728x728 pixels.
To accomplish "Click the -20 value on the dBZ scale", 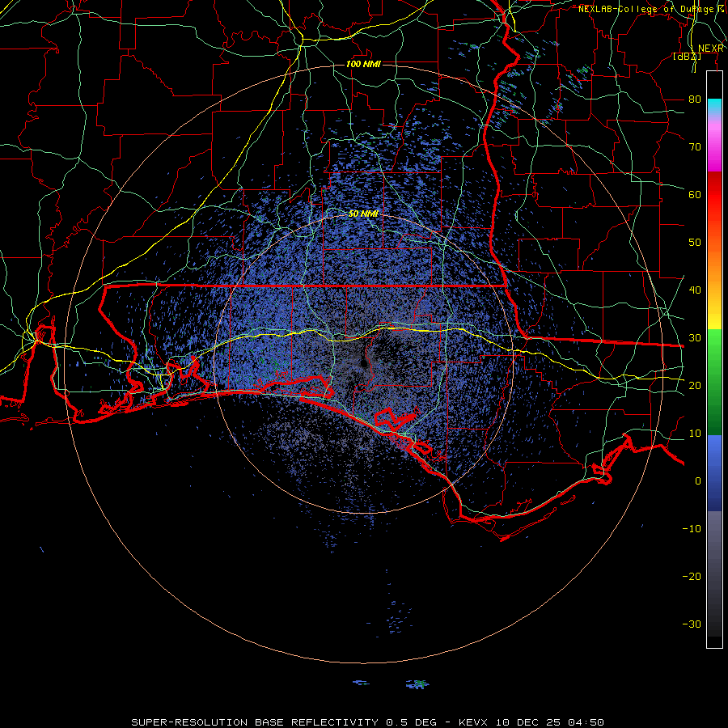I will coord(692,576).
